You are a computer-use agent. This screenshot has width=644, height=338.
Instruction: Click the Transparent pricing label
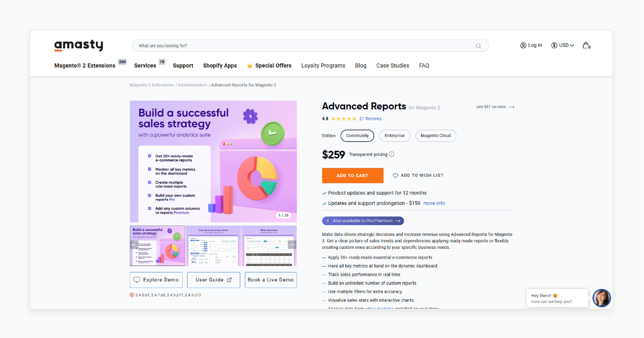pos(368,155)
